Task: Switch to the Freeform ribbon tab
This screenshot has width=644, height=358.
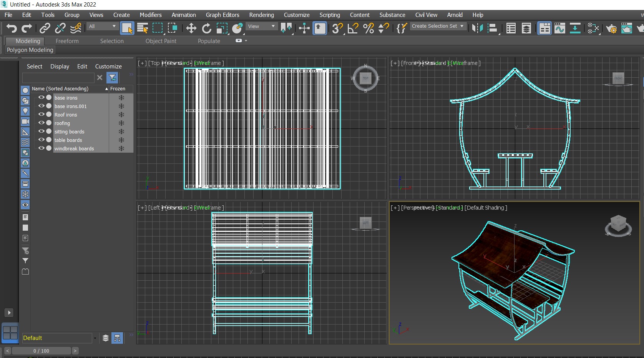Action: tap(67, 41)
